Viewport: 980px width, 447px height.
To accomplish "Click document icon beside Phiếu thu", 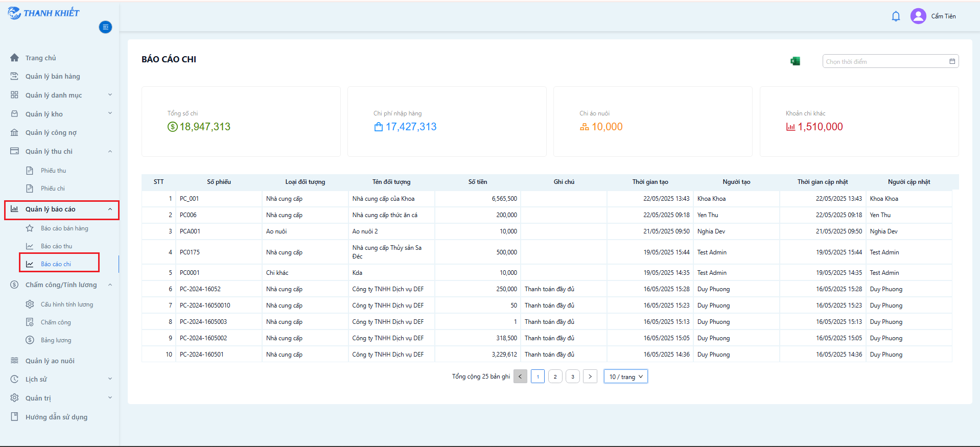I will (x=30, y=171).
